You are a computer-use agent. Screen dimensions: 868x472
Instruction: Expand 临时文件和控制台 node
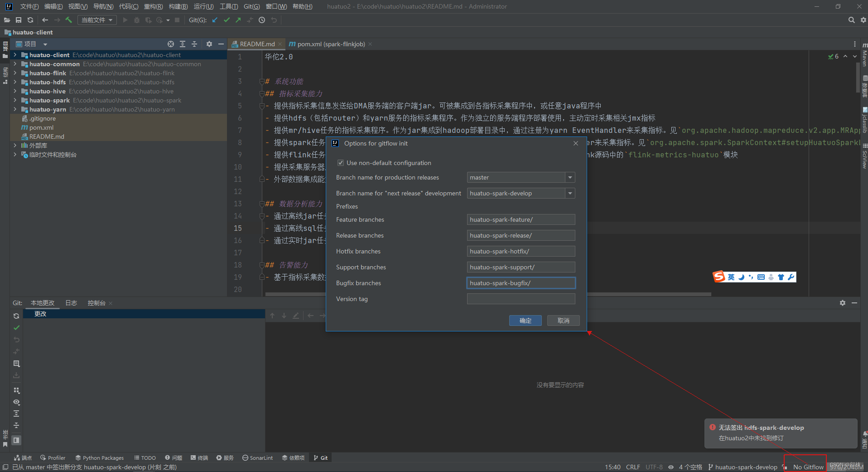tap(15, 155)
